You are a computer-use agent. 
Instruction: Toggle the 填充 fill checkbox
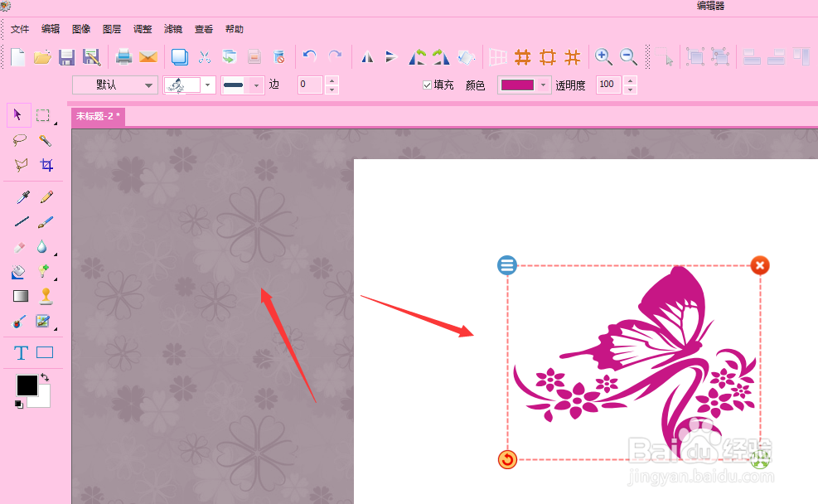(427, 85)
